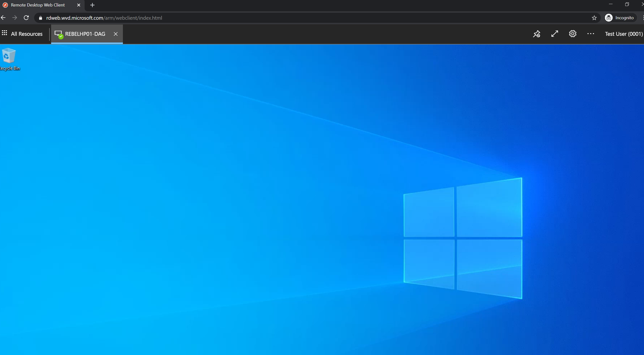Click the Incognito profile icon
The width and height of the screenshot is (644, 355).
click(609, 18)
